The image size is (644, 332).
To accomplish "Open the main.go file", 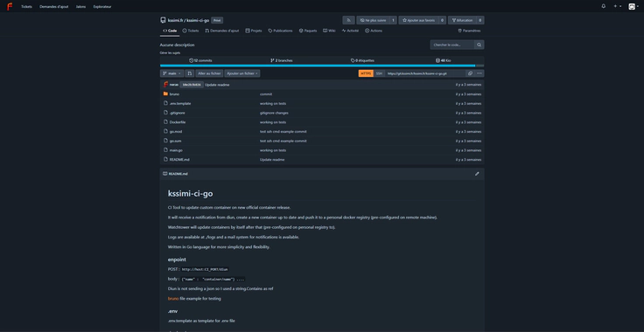I will pyautogui.click(x=176, y=150).
